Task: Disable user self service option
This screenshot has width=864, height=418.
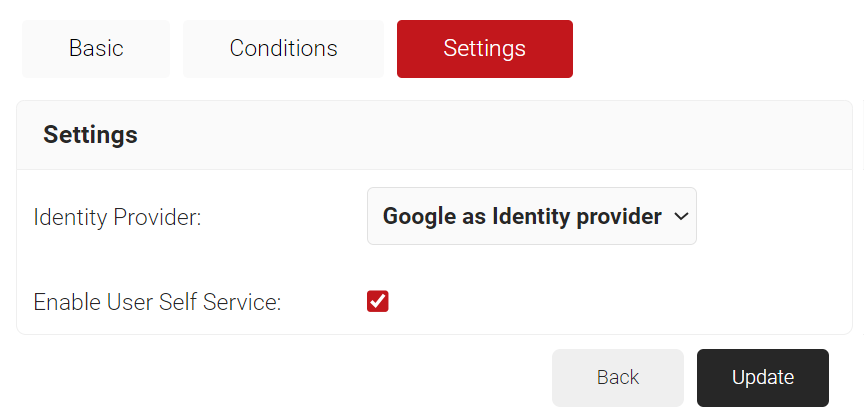Action: pos(378,301)
